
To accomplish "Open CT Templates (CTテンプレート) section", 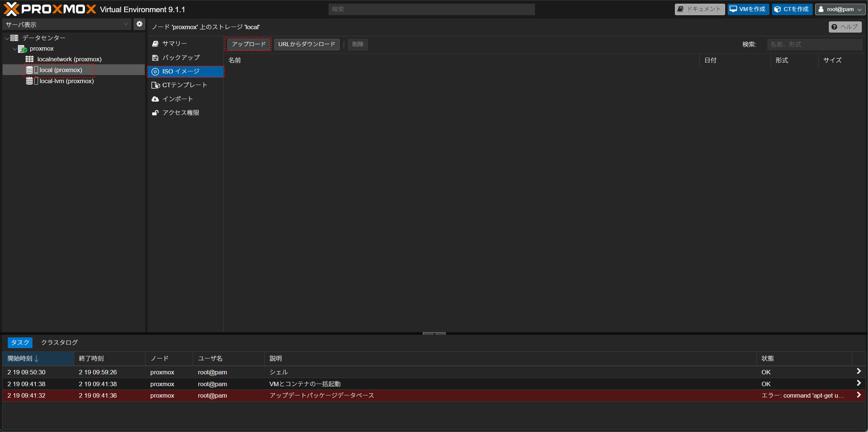I will [x=184, y=85].
